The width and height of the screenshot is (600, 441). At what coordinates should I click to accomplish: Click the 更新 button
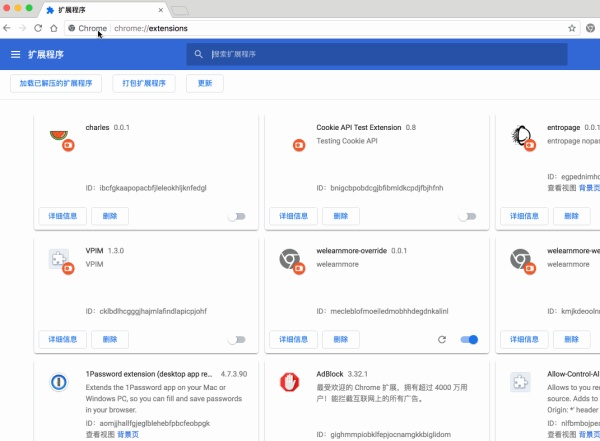tap(205, 83)
